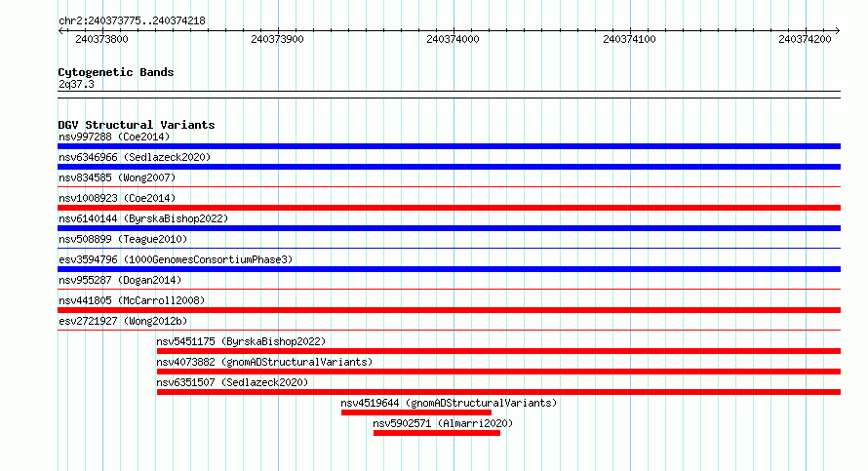The image size is (868, 471).
Task: Select nsv4073882 (gnomADStructuralVariants) label
Action: (264, 362)
